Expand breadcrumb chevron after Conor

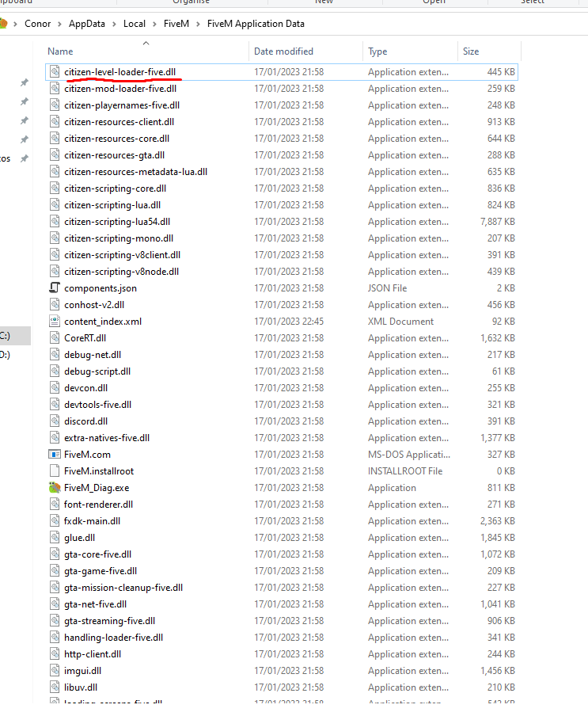60,24
